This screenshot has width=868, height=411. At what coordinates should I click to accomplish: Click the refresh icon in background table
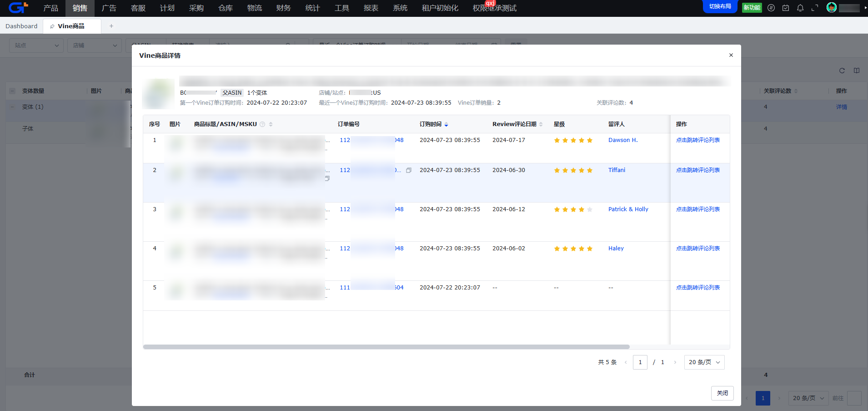coord(842,71)
